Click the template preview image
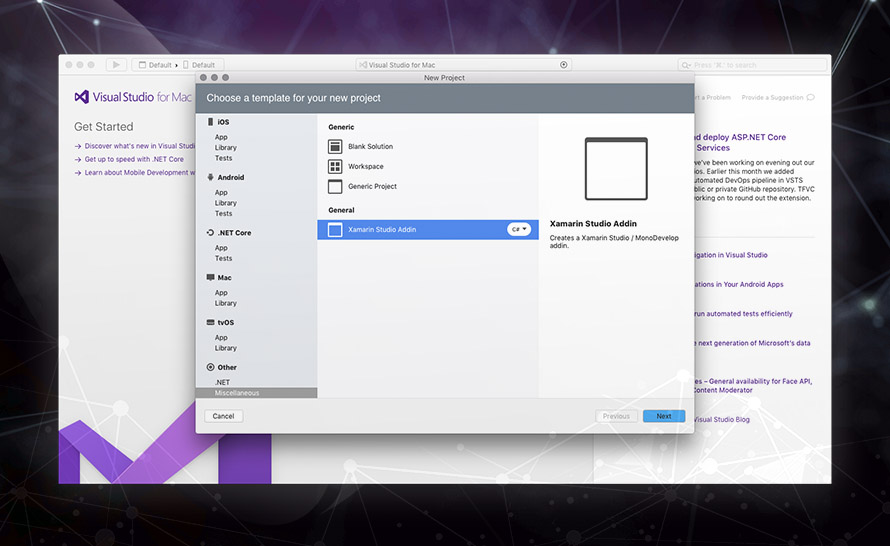Viewport: 890px width, 546px height. coord(616,169)
